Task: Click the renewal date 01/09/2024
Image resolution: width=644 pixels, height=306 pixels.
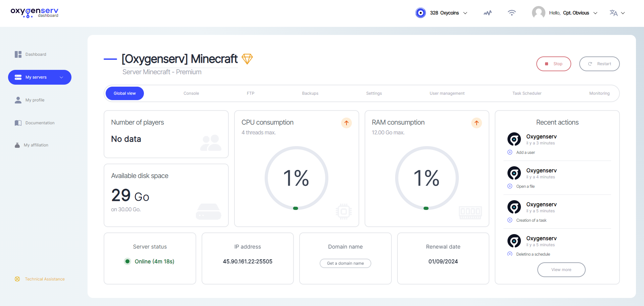Action: click(x=443, y=261)
